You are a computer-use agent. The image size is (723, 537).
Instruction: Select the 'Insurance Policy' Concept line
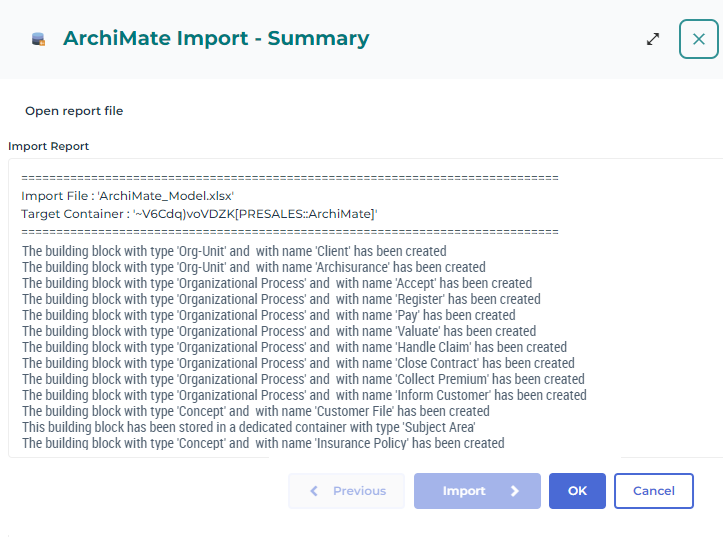click(263, 443)
